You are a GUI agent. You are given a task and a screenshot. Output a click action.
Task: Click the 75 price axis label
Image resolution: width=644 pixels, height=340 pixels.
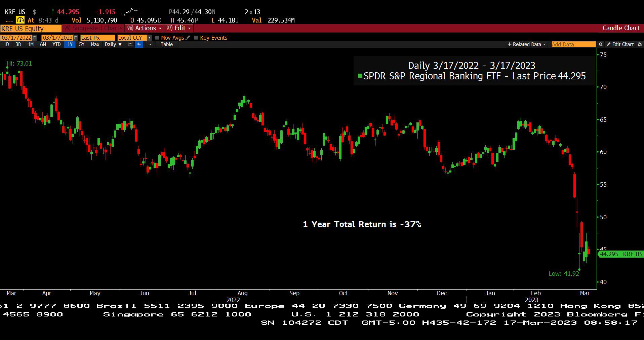[603, 55]
